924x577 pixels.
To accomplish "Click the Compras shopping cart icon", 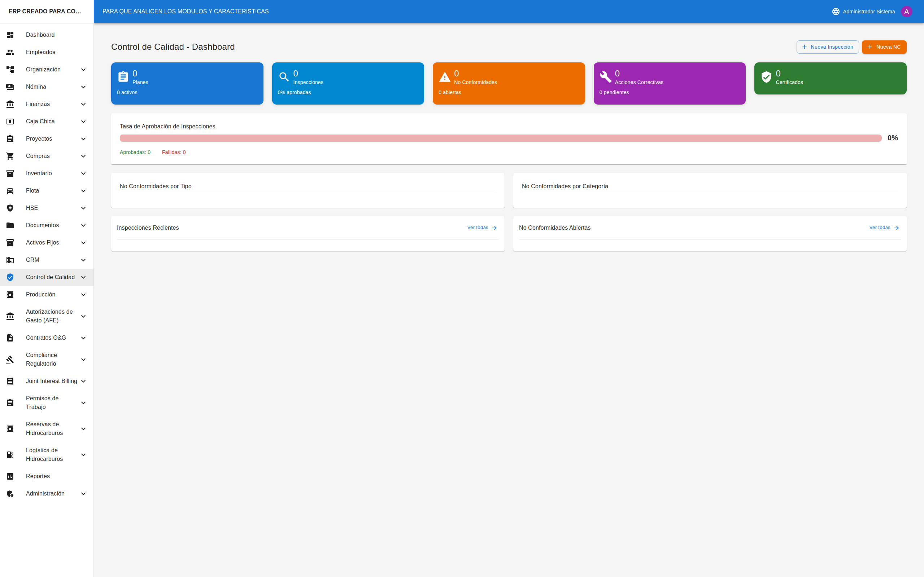I will tap(10, 156).
